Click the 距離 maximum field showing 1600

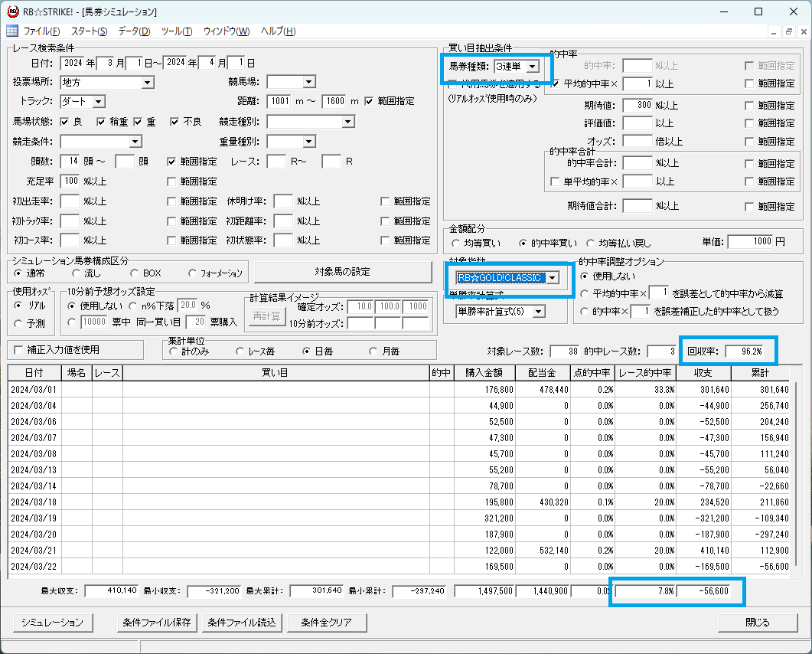coord(334,101)
